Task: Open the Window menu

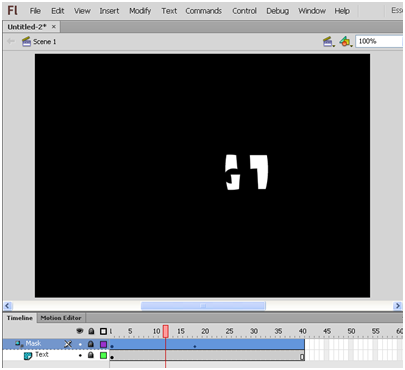Action: pyautogui.click(x=312, y=11)
